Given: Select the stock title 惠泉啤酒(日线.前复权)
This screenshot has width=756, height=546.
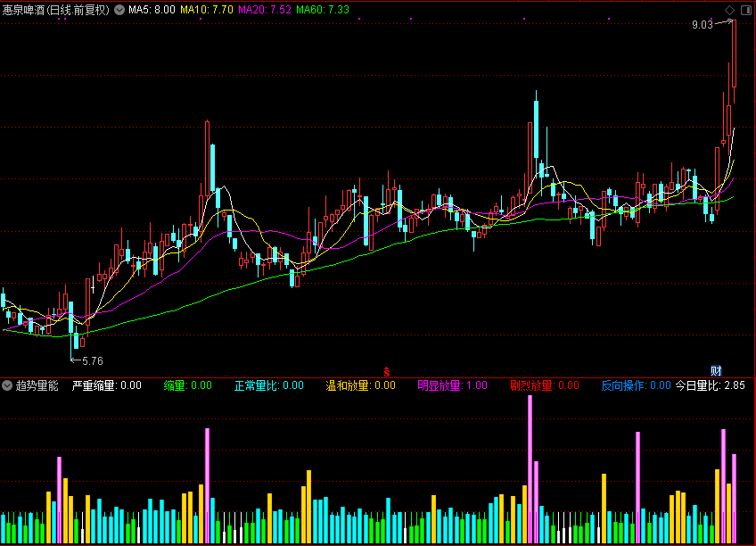Looking at the screenshot, I should click(x=56, y=10).
